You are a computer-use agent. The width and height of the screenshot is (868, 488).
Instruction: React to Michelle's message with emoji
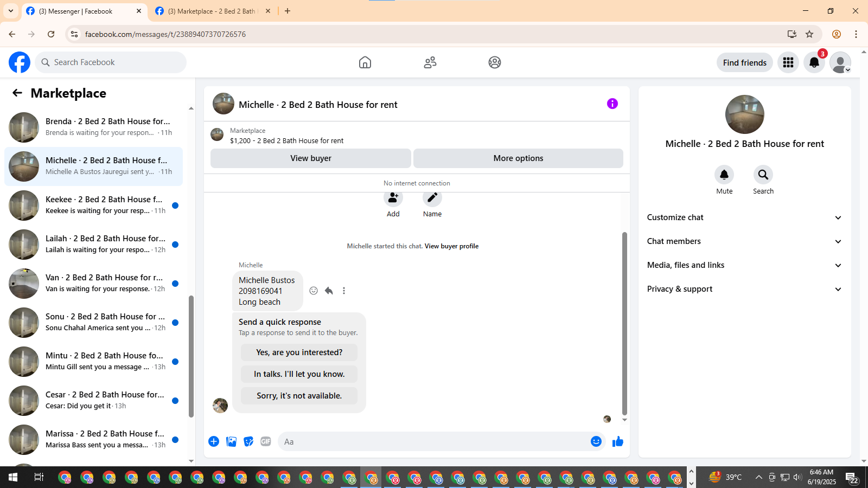(x=314, y=291)
